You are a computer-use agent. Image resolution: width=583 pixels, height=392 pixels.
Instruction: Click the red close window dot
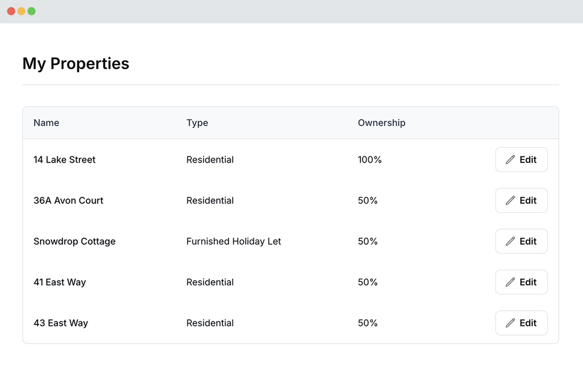11,11
